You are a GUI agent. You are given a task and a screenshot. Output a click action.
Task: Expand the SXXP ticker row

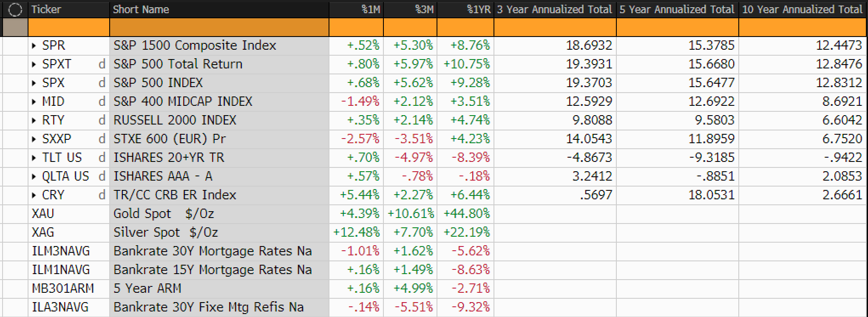pos(34,139)
